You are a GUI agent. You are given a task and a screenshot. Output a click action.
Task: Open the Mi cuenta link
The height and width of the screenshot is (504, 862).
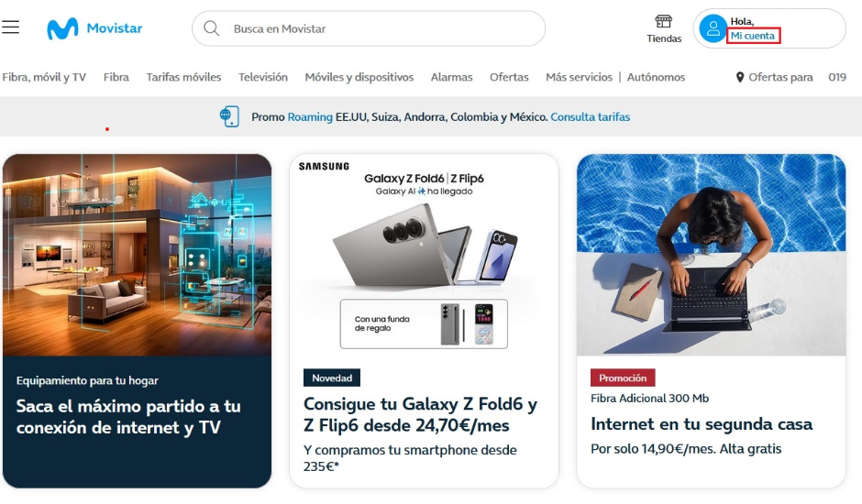point(753,36)
